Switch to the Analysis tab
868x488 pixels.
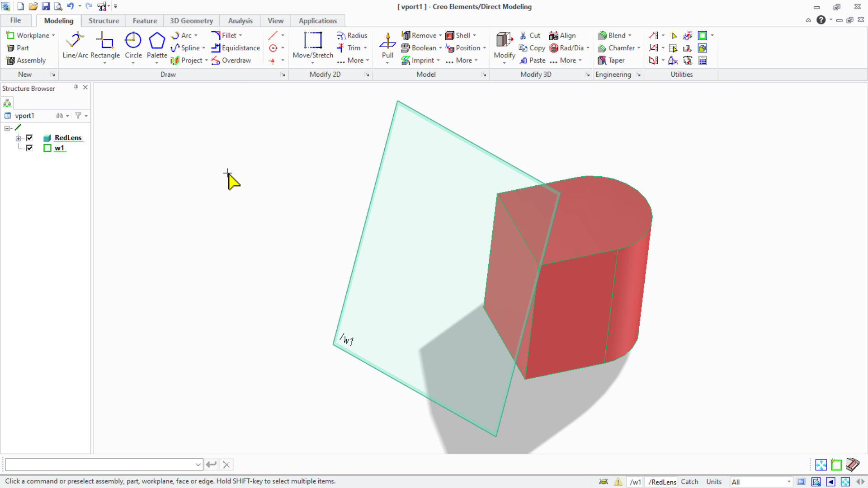(240, 21)
